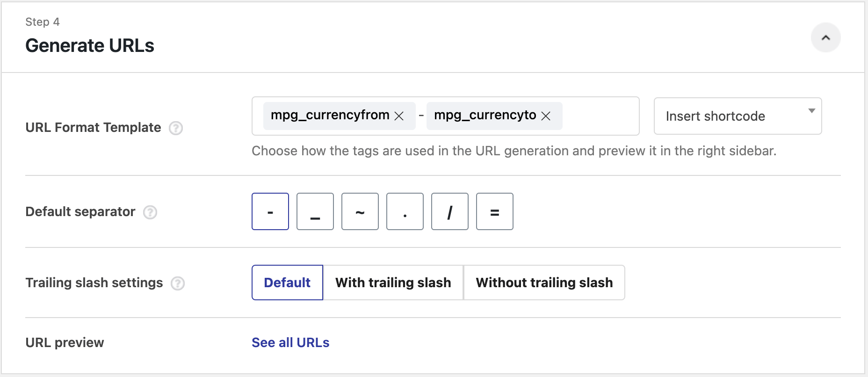This screenshot has height=377, width=868.
Task: Click help icon beside Default separator
Action: point(150,212)
